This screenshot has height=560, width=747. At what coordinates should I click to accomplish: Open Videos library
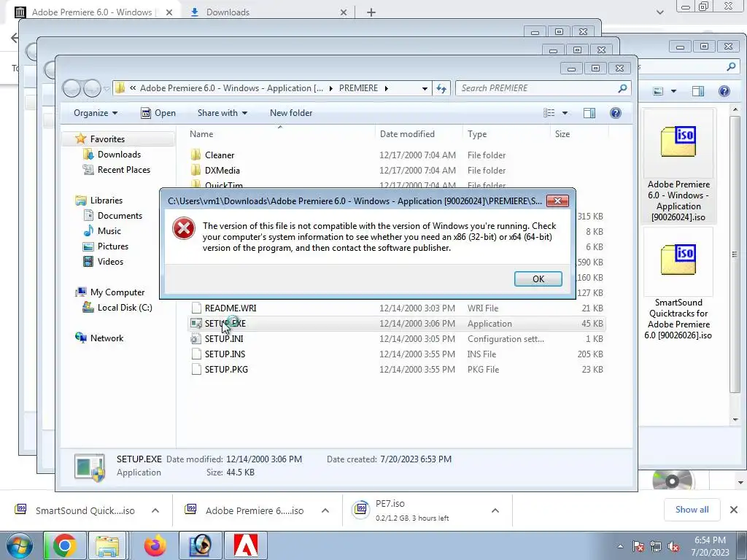coord(110,262)
